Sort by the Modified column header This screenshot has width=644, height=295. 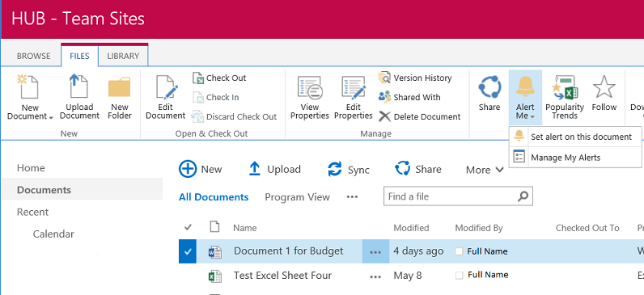(411, 228)
